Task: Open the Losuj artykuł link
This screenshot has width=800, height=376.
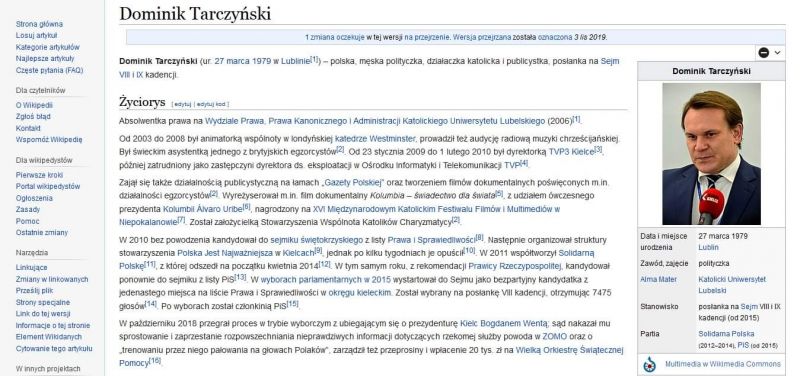Action: coord(36,35)
